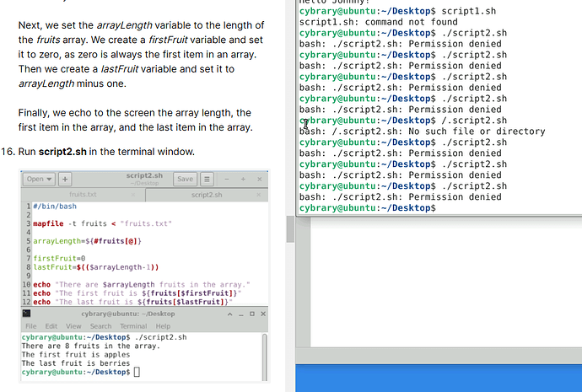This screenshot has width=582, height=392.
Task: Open the Terminal menu in the menu bar
Action: (x=132, y=326)
